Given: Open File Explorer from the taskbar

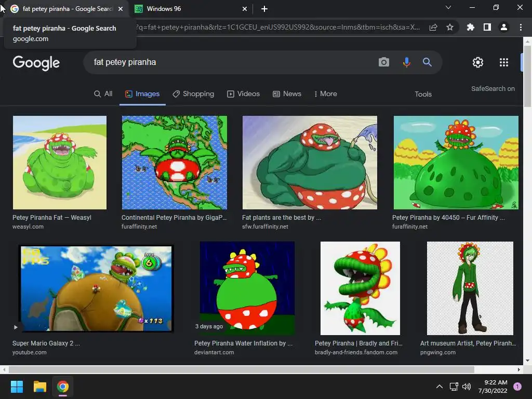Looking at the screenshot, I should click(39, 387).
